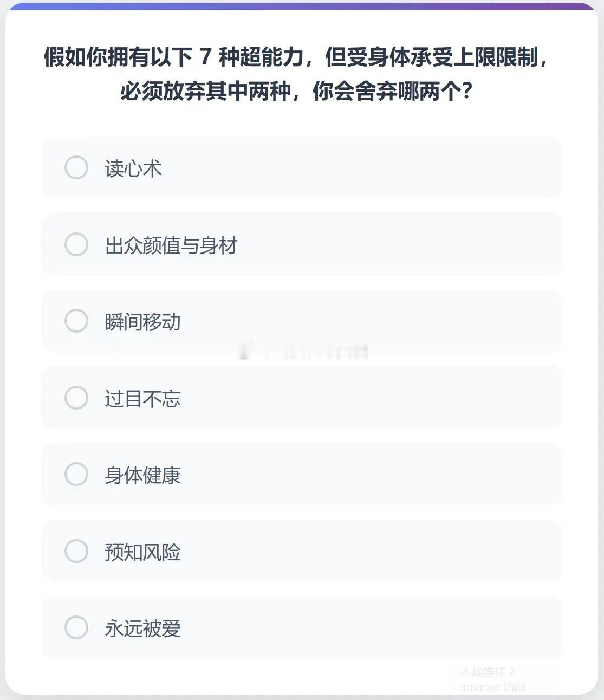Click the 瞬间移动 option label text

[142, 322]
